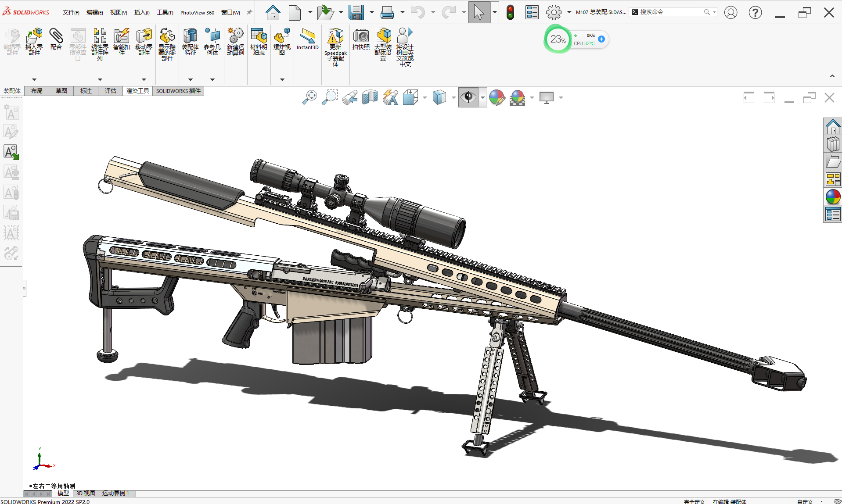The height and width of the screenshot is (504, 842).
Task: Take a snapshot with 拍快照
Action: [x=361, y=39]
